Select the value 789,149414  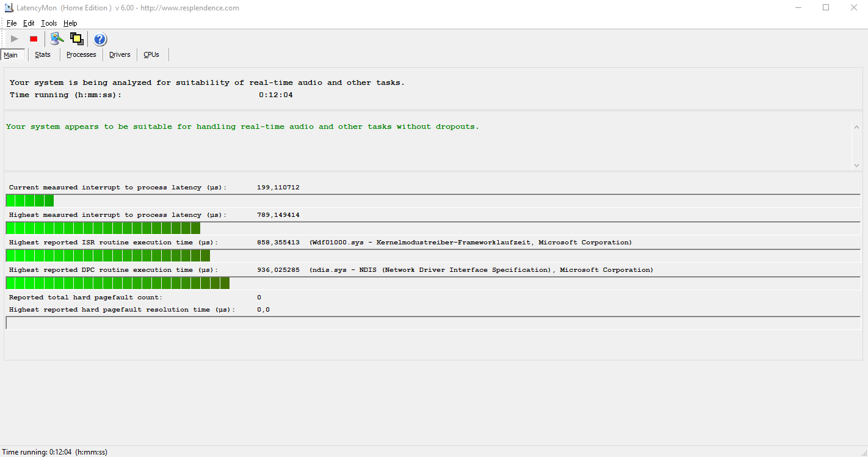click(278, 215)
